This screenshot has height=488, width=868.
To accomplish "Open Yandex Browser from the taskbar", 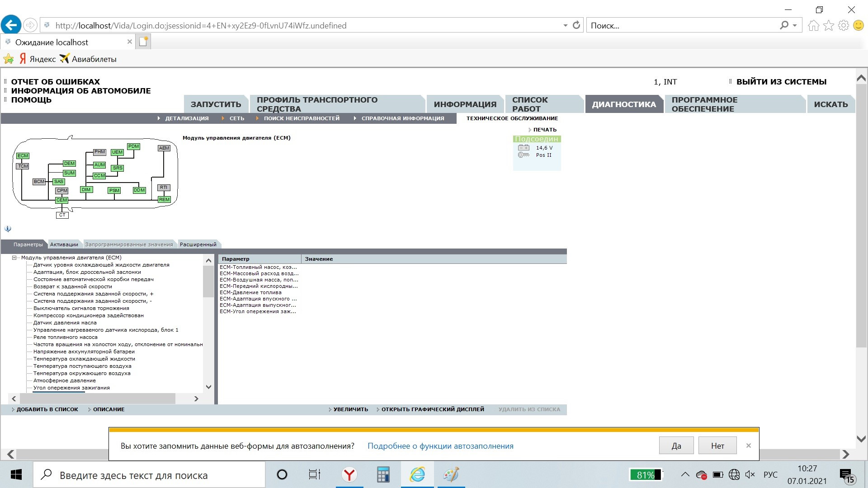I will click(x=349, y=475).
